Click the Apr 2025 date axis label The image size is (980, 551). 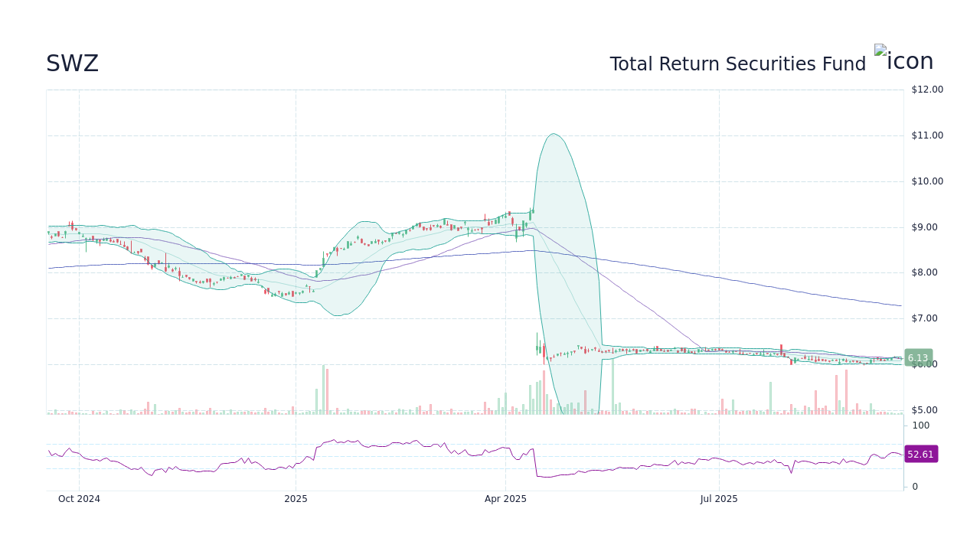point(505,499)
